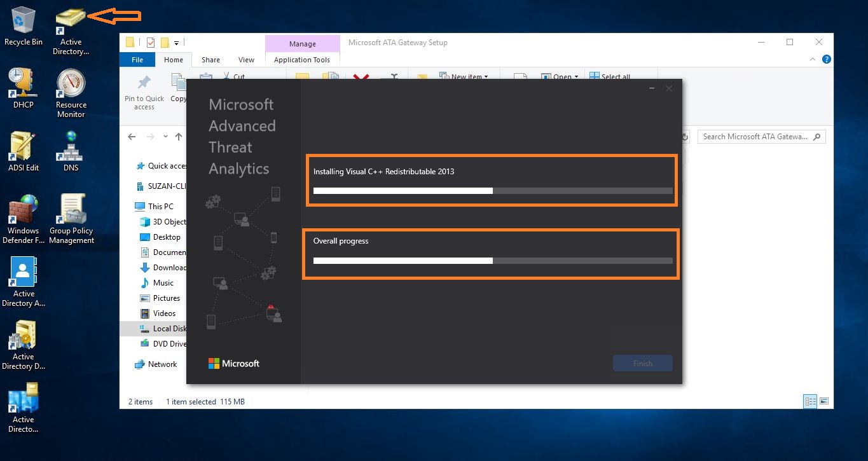Open the File tab in Explorer
The image size is (868, 461).
click(x=137, y=60)
